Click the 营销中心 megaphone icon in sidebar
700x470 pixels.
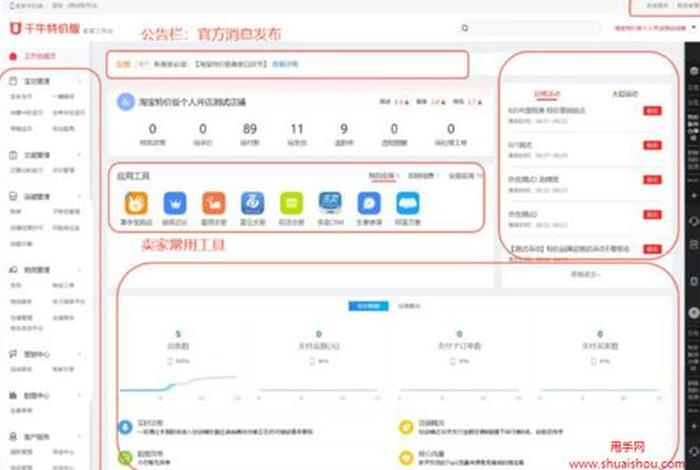(13, 354)
